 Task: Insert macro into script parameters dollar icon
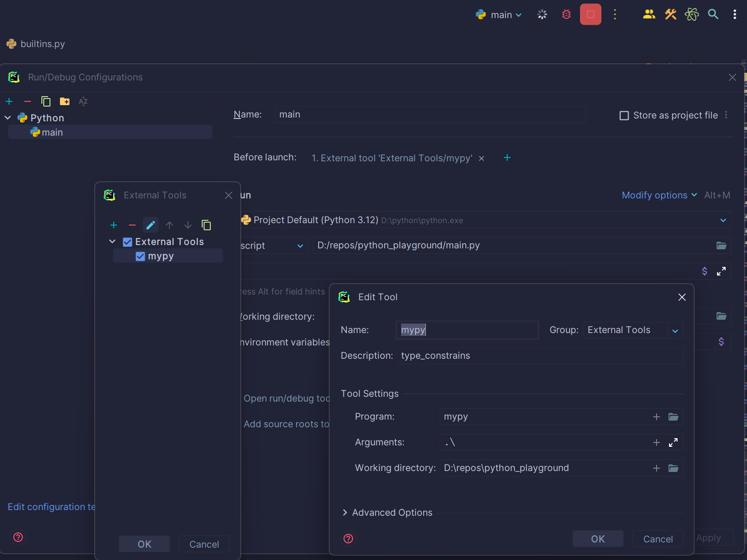tap(705, 271)
